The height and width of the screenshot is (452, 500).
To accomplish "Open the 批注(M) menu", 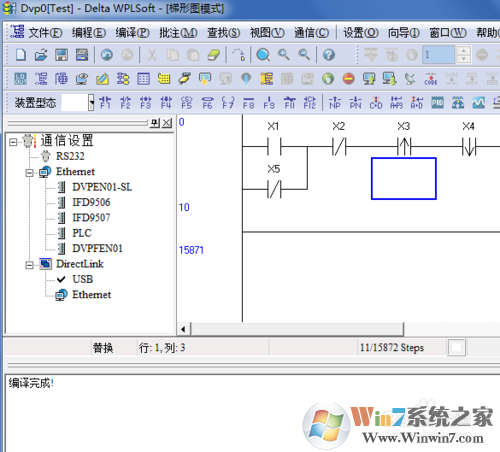I will 178,33.
